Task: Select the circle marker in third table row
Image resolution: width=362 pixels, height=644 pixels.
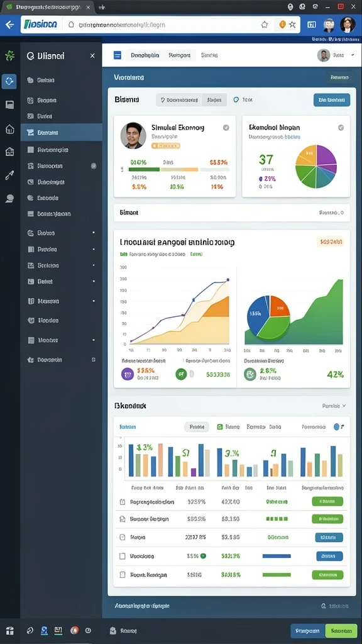Action: 122,537
